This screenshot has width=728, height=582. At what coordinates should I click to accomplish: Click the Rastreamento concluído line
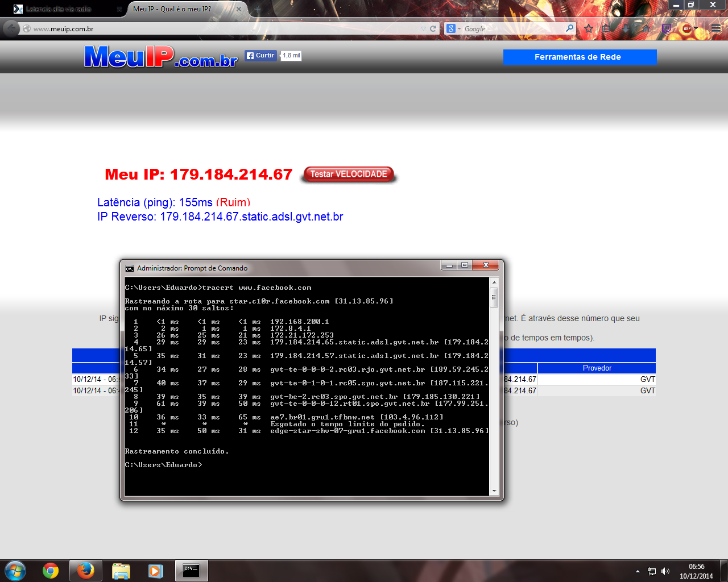(177, 451)
